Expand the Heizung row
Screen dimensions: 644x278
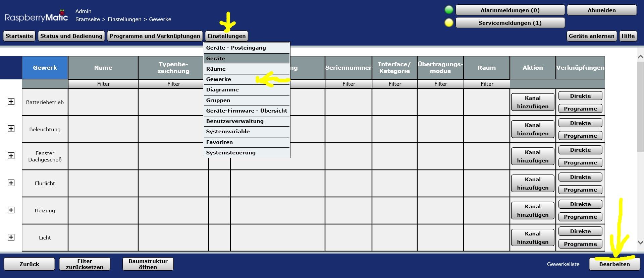point(11,210)
